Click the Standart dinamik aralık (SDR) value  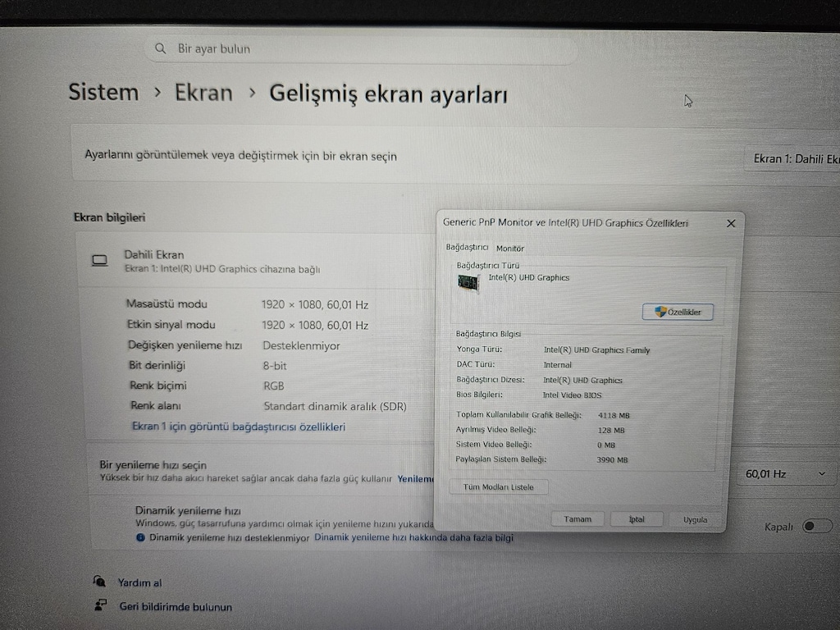[335, 407]
